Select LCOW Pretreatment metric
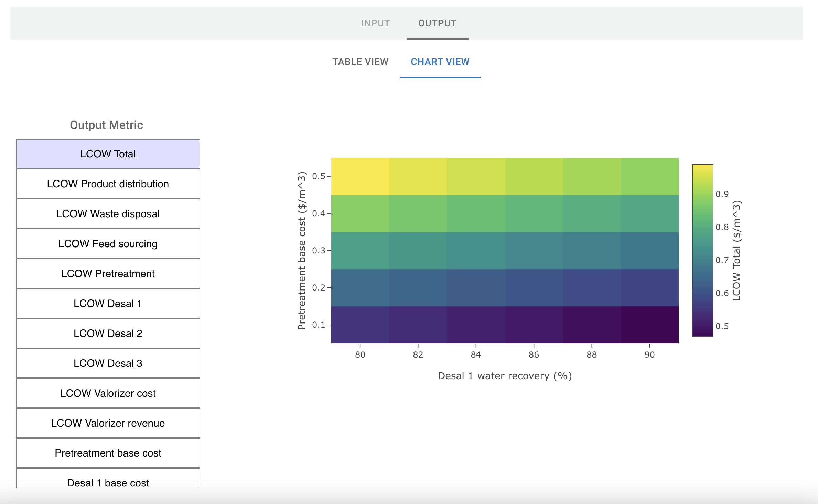Screen dimensions: 818x504 (x=108, y=274)
